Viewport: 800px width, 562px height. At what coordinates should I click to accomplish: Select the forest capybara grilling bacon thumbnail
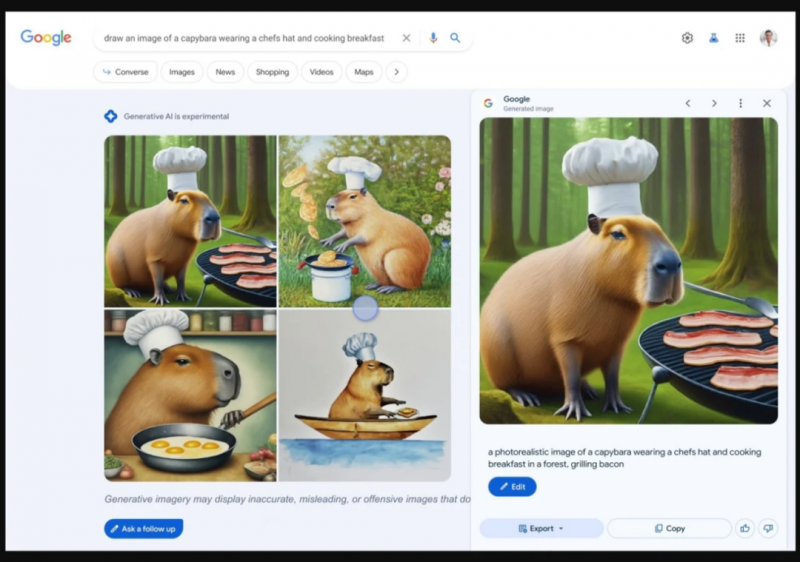coord(190,221)
